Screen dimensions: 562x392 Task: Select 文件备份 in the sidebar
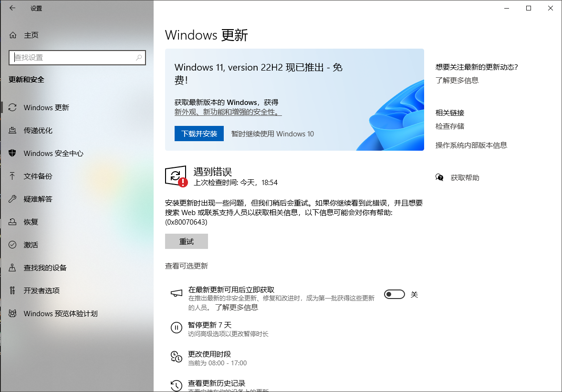(x=38, y=176)
